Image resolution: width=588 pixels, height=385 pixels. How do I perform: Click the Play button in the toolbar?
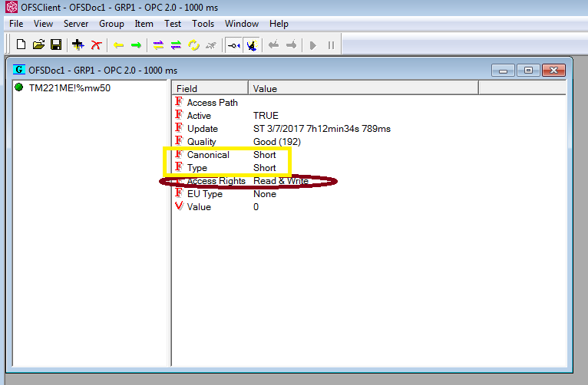tap(313, 46)
